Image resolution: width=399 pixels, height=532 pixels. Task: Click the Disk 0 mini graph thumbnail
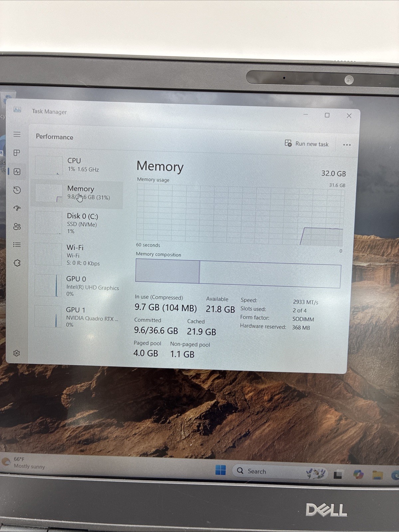pyautogui.click(x=48, y=222)
